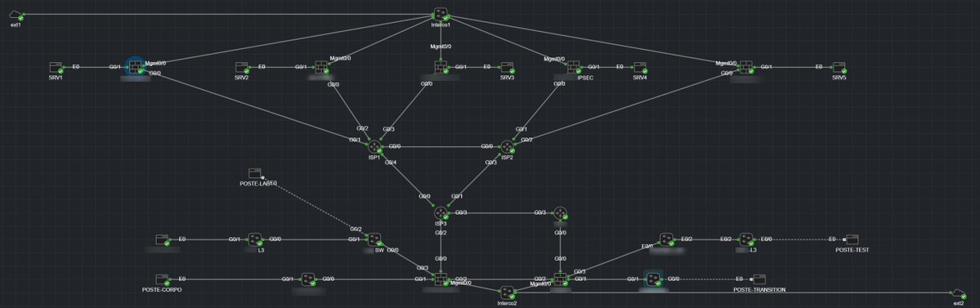The width and height of the screenshot is (980, 308).
Task: Select the link between ISP1 and ISP2
Action: (x=441, y=147)
